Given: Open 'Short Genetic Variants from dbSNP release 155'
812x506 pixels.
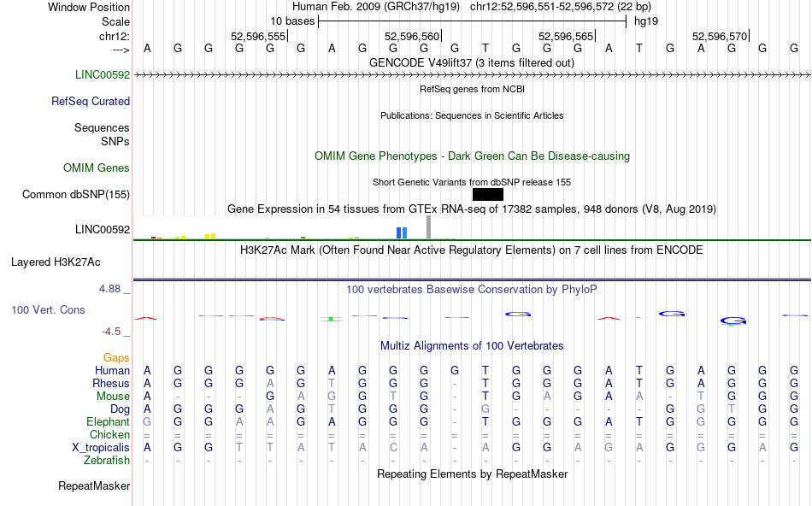Looking at the screenshot, I should pos(472,182).
